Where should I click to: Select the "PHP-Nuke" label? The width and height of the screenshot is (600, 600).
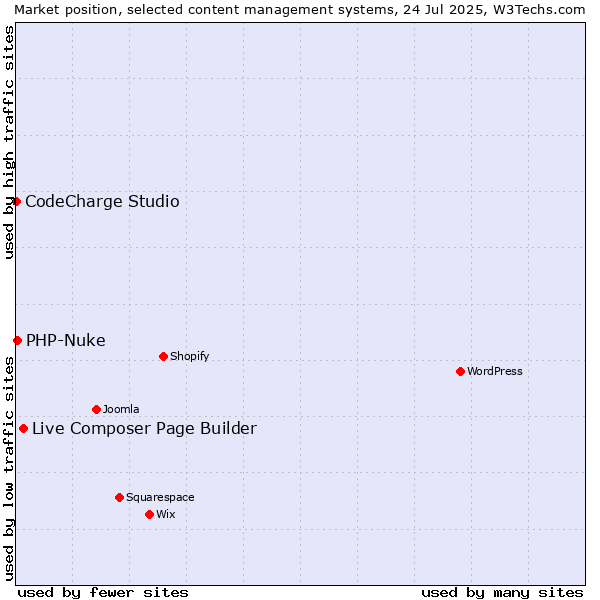[x=66, y=340]
